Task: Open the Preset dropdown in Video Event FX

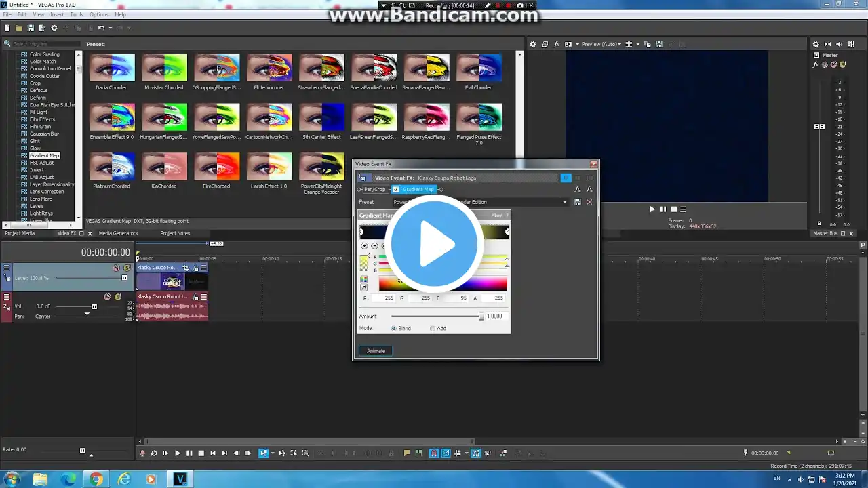Action: click(x=564, y=202)
